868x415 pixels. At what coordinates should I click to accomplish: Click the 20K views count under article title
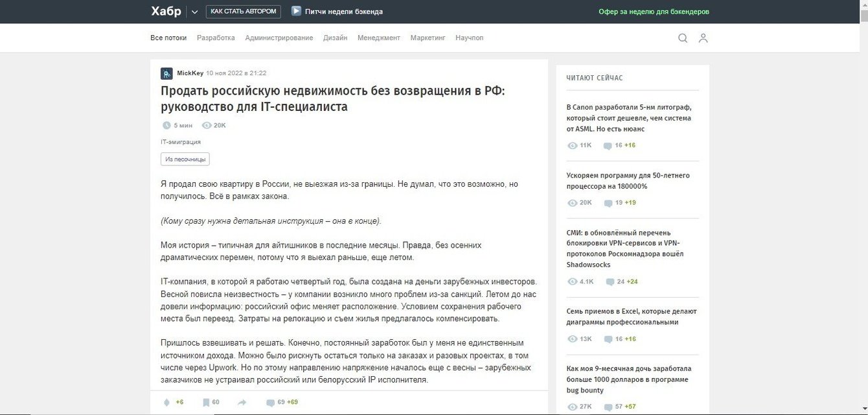[220, 125]
